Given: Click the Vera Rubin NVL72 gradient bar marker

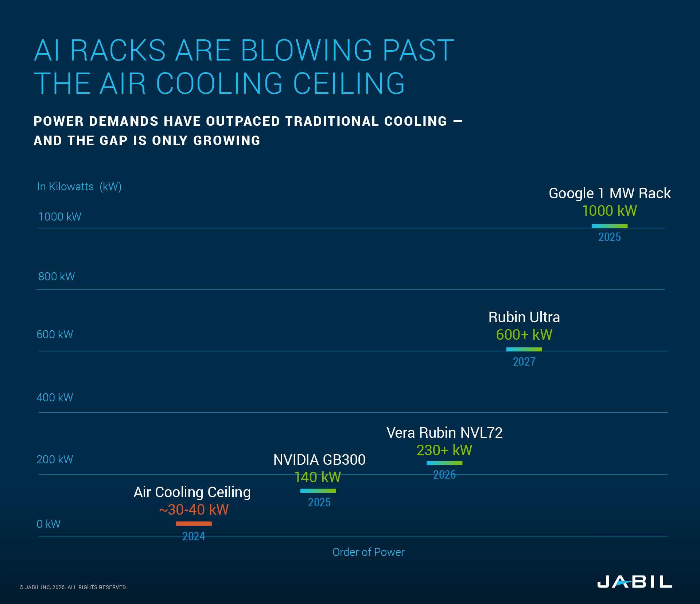Looking at the screenshot, I should (x=444, y=463).
